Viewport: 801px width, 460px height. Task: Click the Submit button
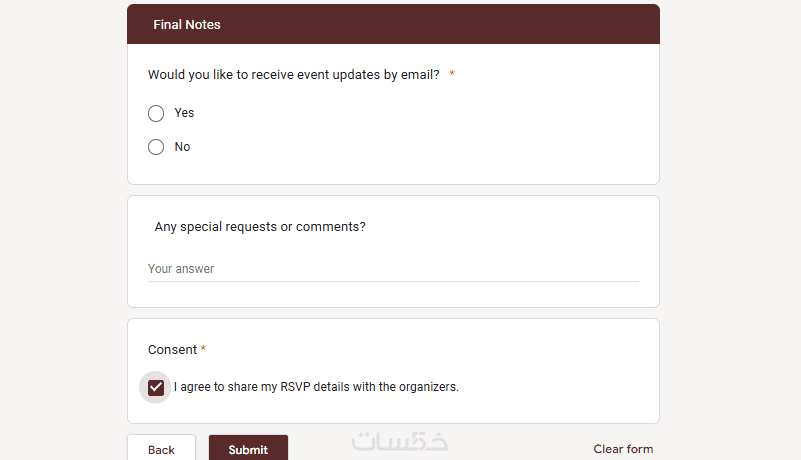(x=248, y=449)
